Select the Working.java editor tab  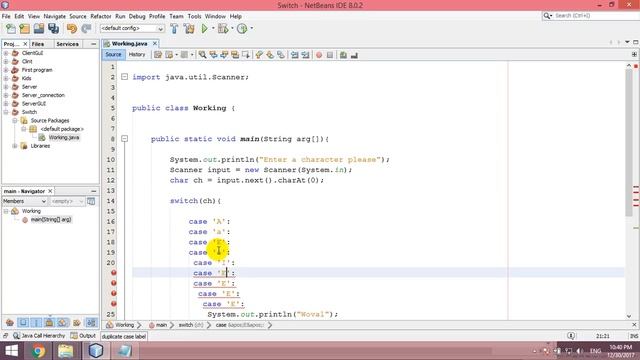(129, 44)
